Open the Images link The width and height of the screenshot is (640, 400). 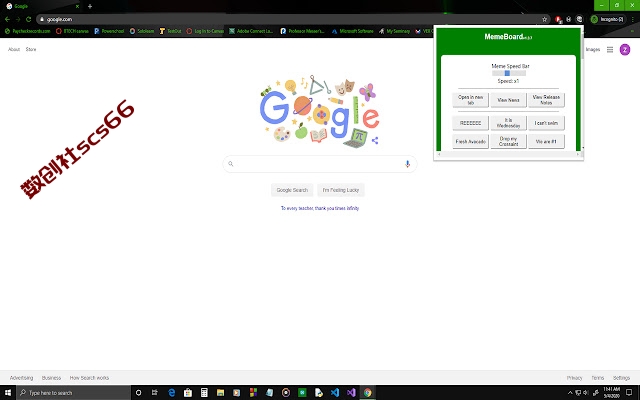593,49
